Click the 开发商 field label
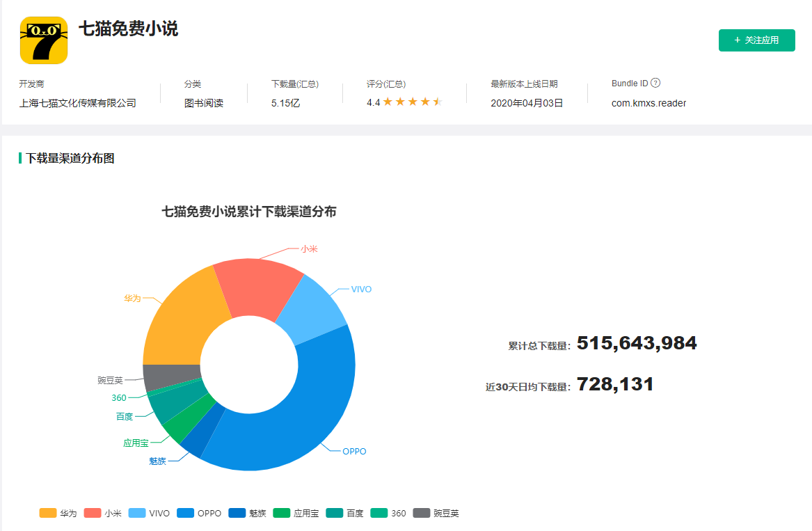Viewport: 812px width, 531px height. 31,84
